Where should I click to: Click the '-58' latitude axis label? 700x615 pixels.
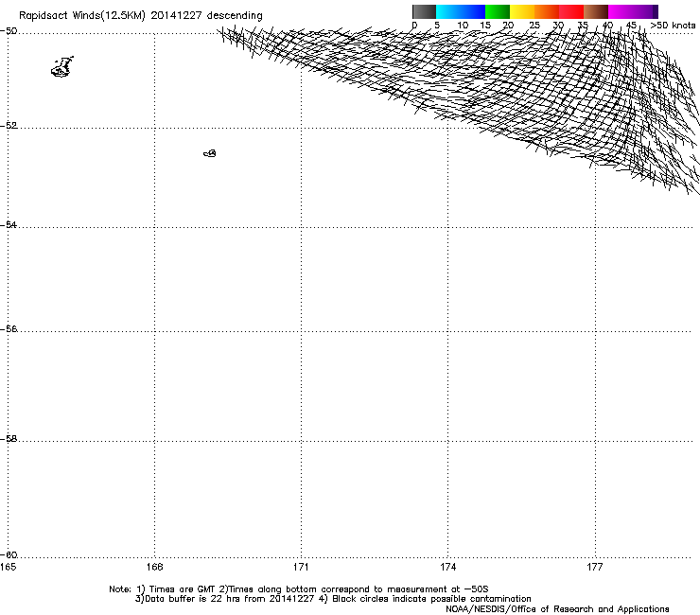pyautogui.click(x=9, y=439)
